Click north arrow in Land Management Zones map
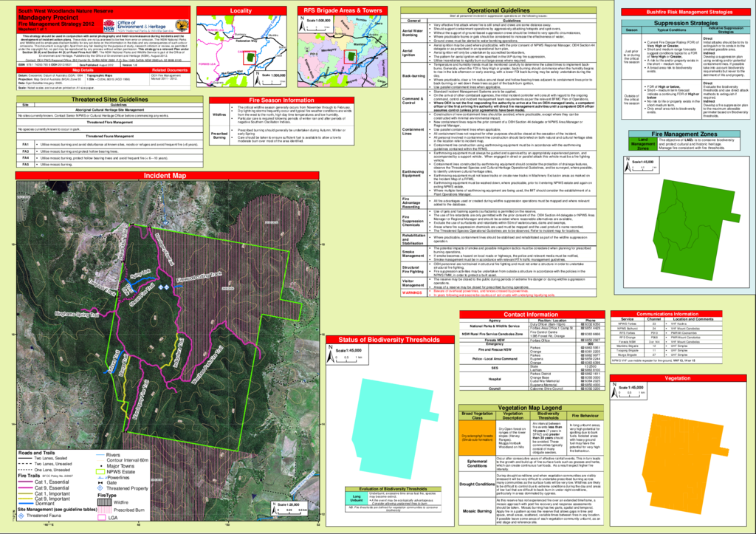 tap(628, 165)
